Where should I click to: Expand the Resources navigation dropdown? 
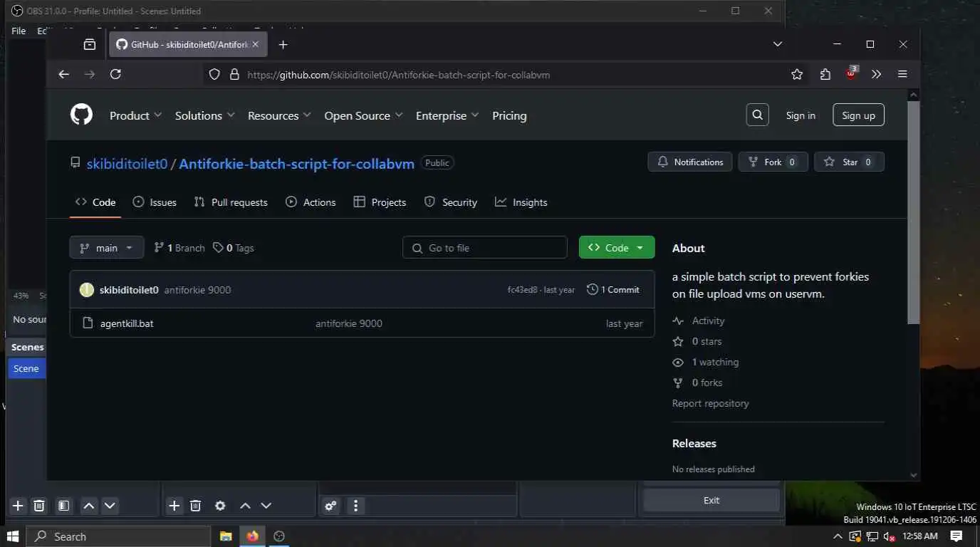279,115
